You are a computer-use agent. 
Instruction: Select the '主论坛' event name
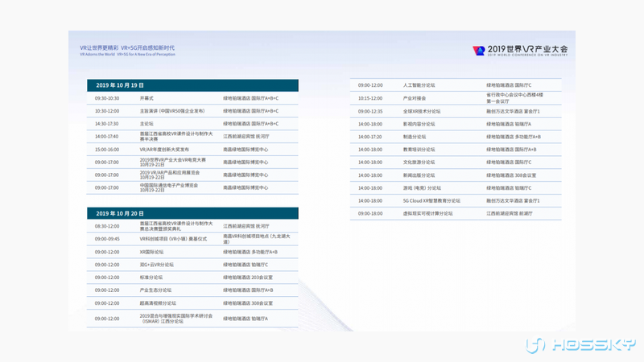tap(147, 124)
